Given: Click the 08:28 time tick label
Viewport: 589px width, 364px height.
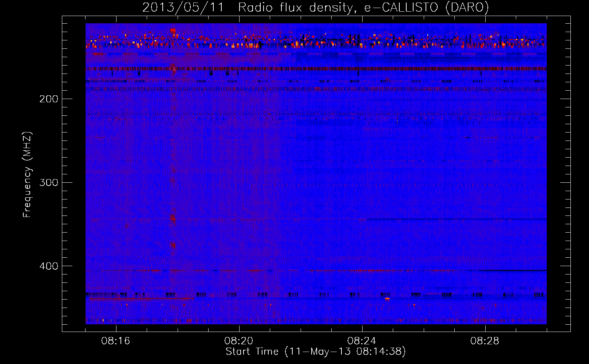Looking at the screenshot, I should 485,341.
